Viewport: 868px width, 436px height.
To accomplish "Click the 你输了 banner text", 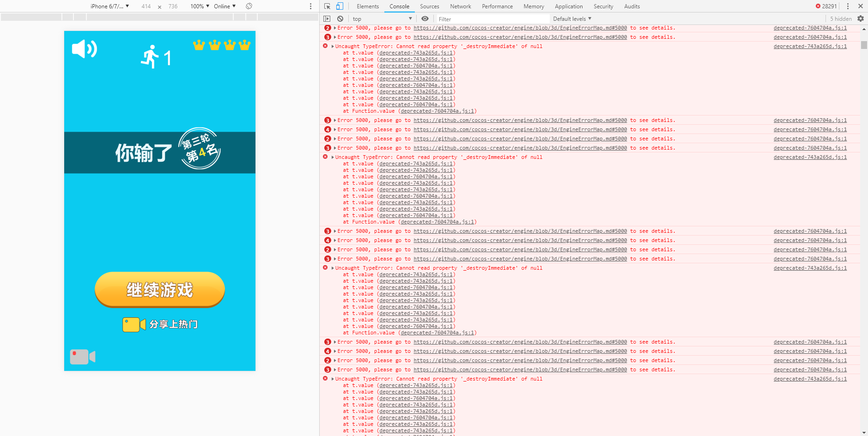I will click(x=143, y=152).
